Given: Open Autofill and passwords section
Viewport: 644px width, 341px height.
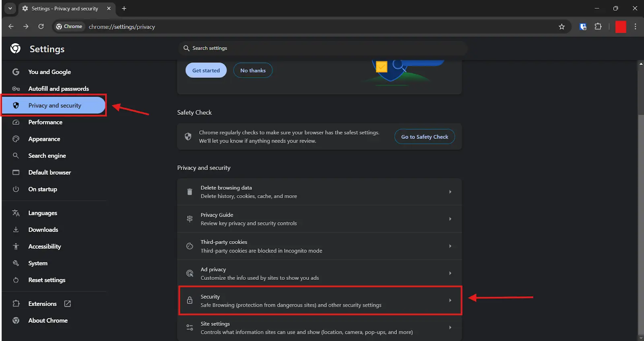Looking at the screenshot, I should coord(58,89).
